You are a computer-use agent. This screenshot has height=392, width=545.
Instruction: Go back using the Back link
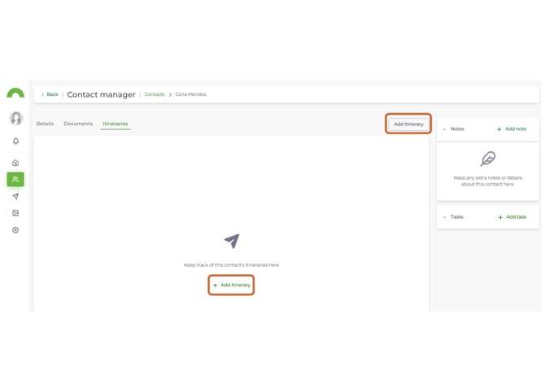[x=50, y=94]
